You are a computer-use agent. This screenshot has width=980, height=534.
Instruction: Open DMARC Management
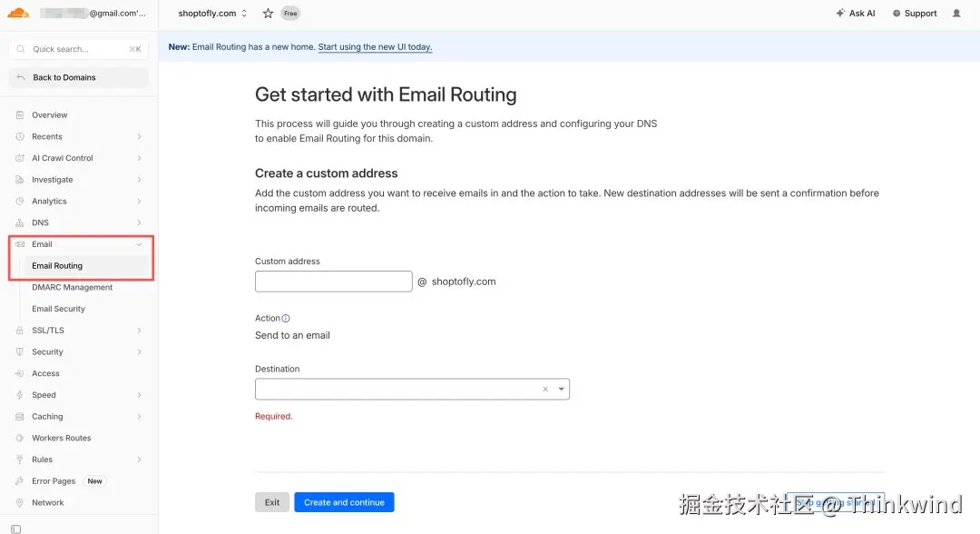click(x=72, y=288)
